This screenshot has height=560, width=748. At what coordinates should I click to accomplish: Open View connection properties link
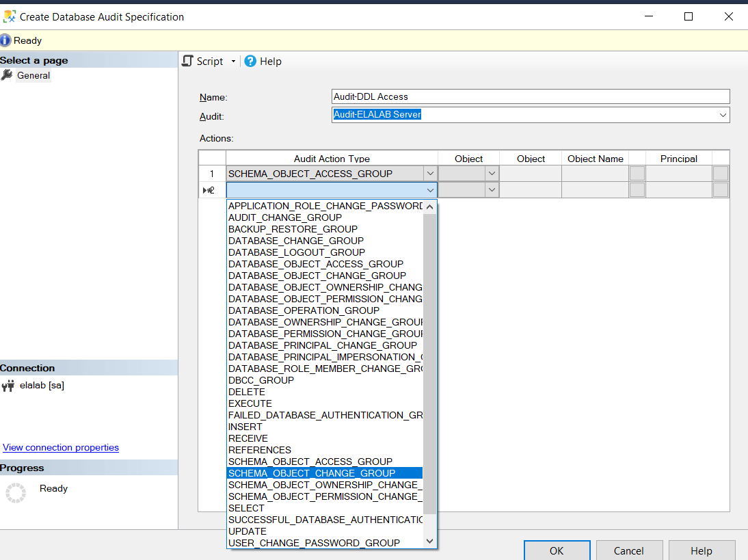click(61, 447)
